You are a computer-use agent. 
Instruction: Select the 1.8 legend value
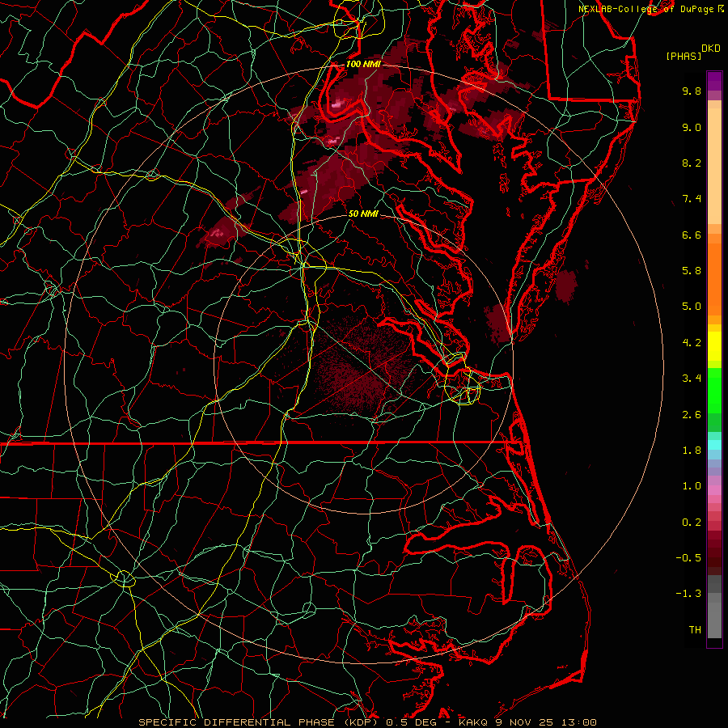[692, 451]
